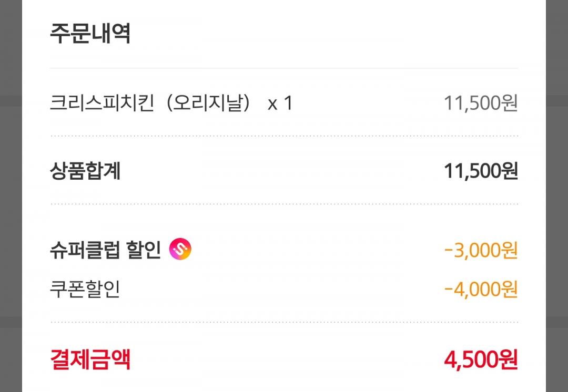
Task: Tap the gray 11,500원 item price
Action: tap(481, 103)
